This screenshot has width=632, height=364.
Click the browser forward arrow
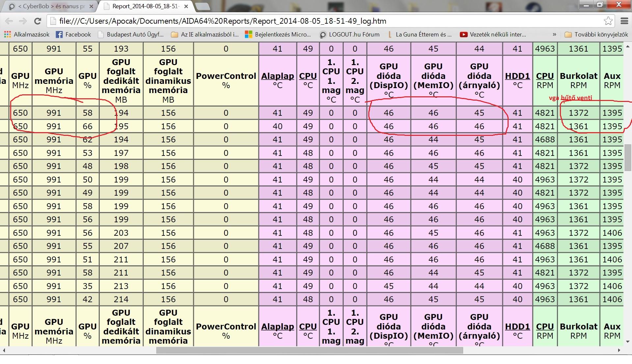(23, 21)
